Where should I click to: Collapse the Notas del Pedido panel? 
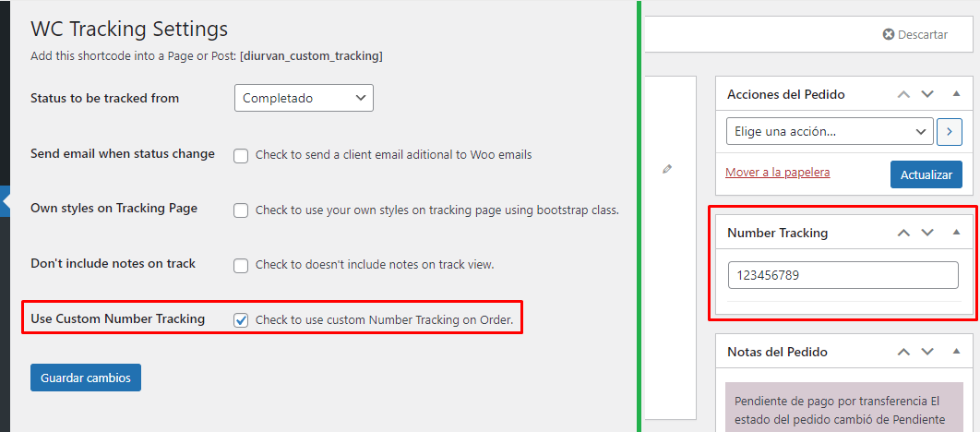coord(956,352)
